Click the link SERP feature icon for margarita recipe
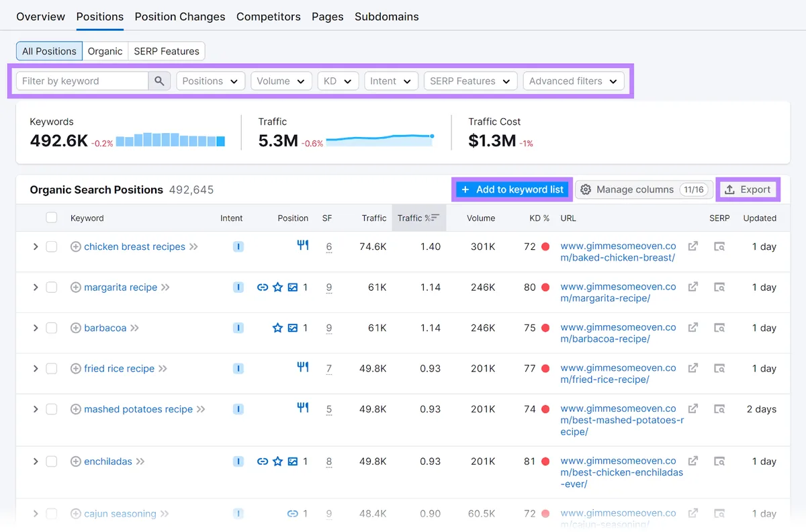 click(x=263, y=287)
